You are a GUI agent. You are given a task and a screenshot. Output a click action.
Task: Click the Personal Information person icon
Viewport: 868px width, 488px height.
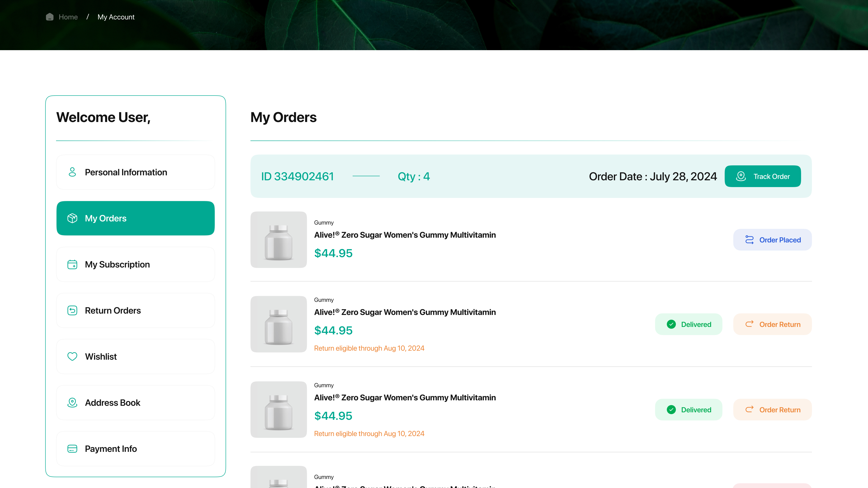click(x=72, y=172)
